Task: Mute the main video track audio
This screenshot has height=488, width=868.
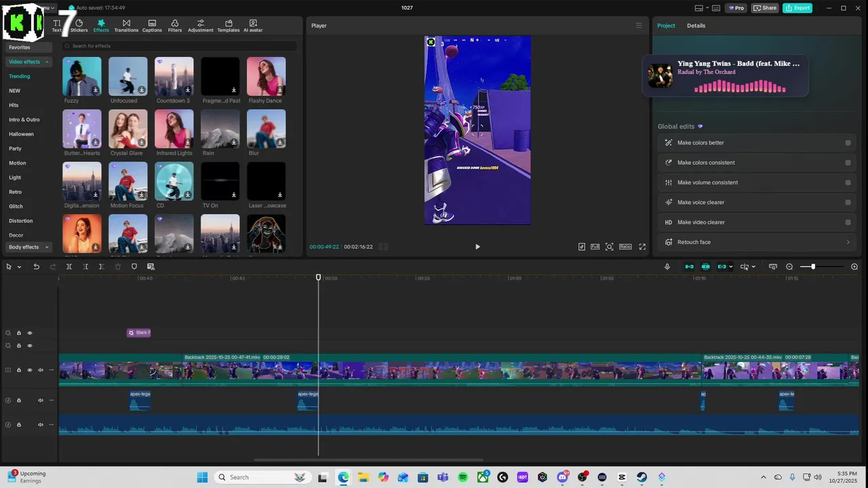Action: (x=41, y=370)
